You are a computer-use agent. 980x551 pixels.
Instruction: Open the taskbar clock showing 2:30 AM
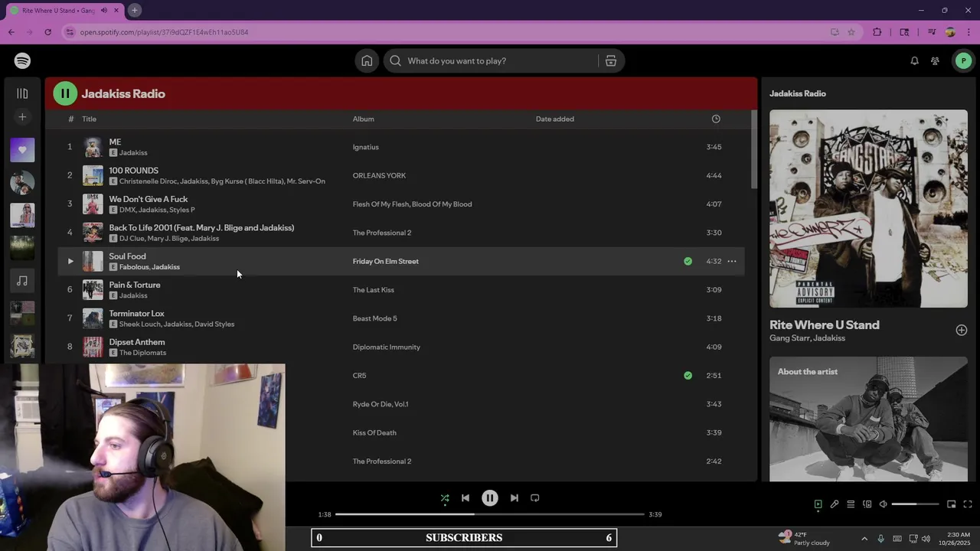pos(958,538)
